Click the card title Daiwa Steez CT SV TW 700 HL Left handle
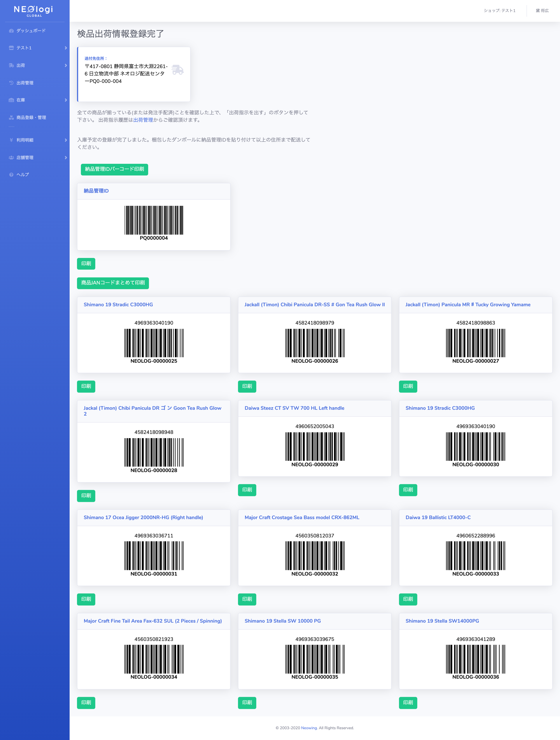The width and height of the screenshot is (560, 740). tap(294, 408)
